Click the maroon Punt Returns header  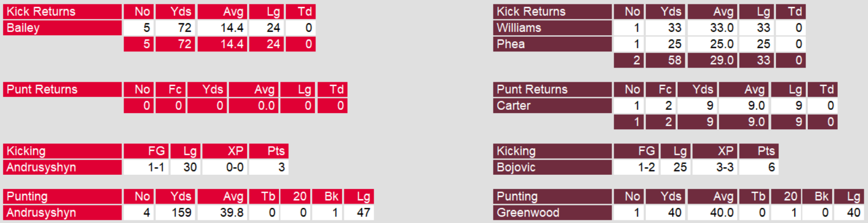click(552, 90)
